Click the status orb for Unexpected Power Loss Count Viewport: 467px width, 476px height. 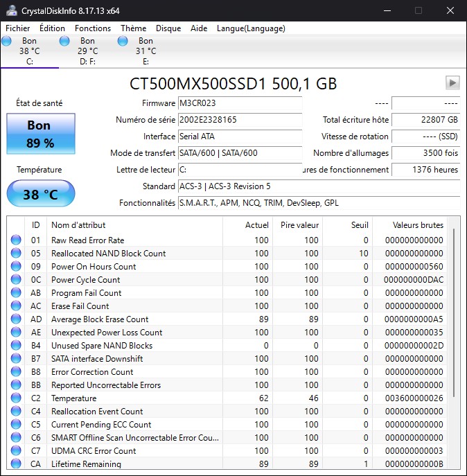point(16,332)
